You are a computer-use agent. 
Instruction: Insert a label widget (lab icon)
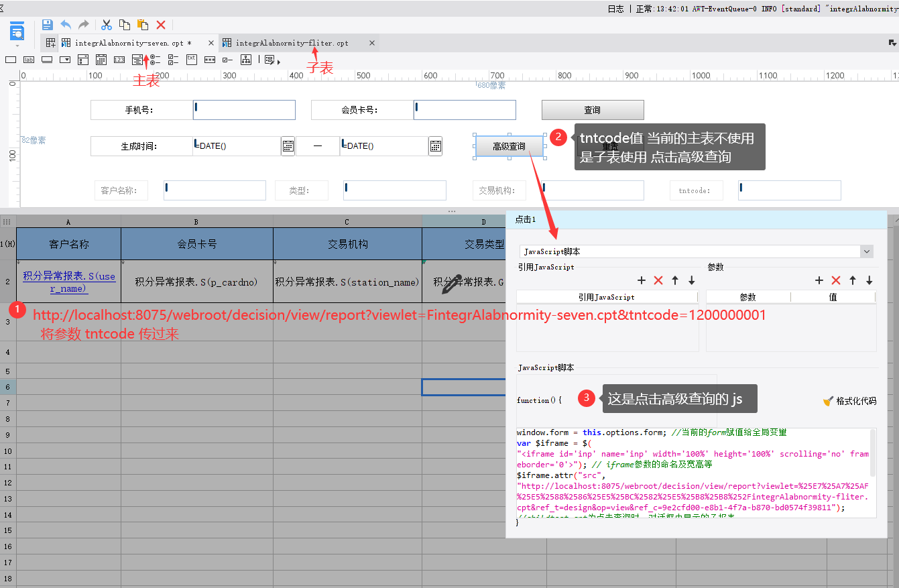click(x=29, y=60)
